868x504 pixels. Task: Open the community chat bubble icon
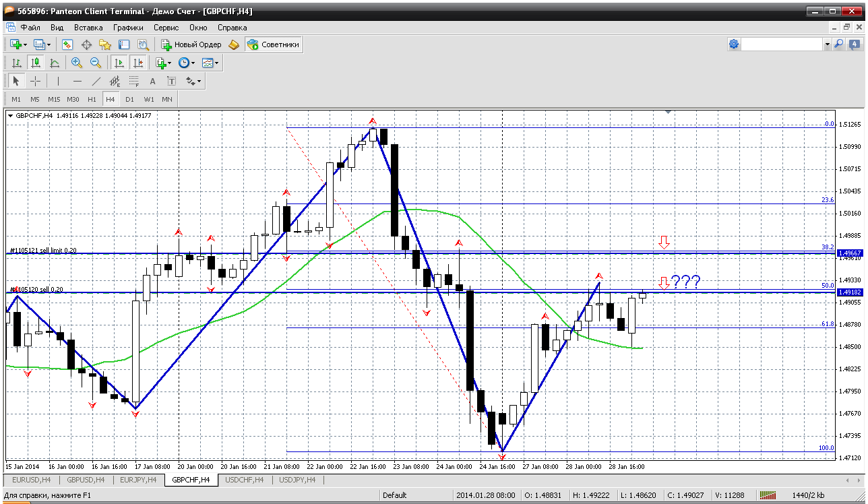click(854, 44)
